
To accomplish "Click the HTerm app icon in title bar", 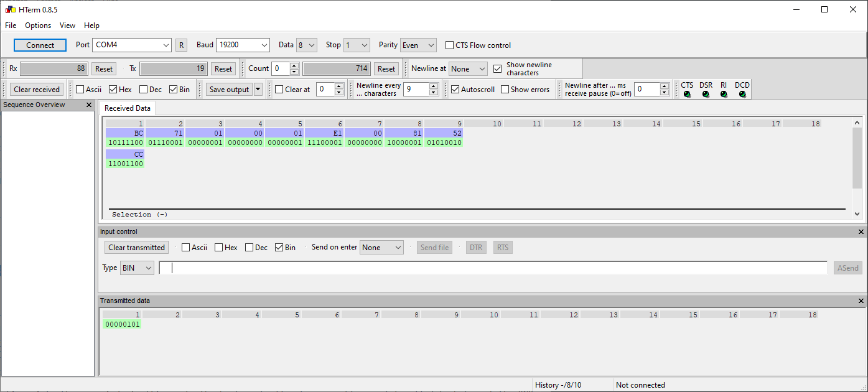I will pos(9,9).
